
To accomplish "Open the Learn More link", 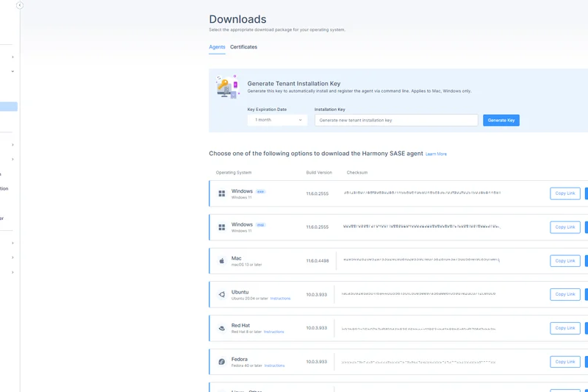I will pyautogui.click(x=436, y=154).
